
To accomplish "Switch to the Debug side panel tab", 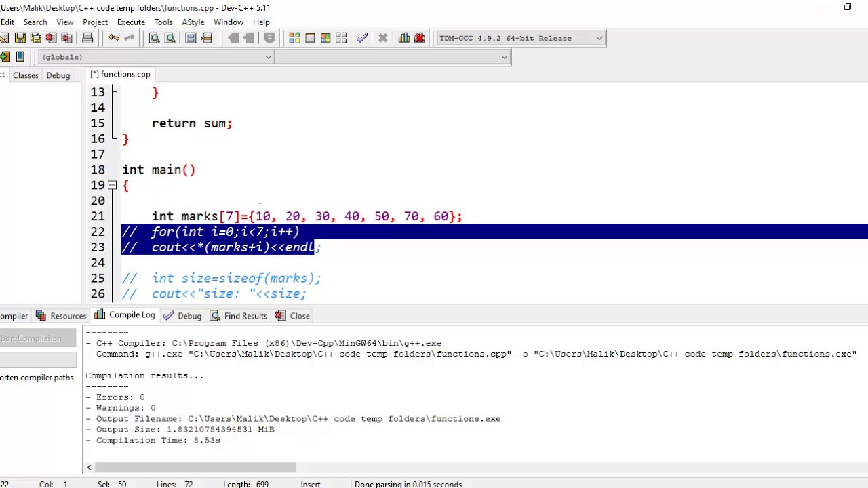I will (x=58, y=75).
